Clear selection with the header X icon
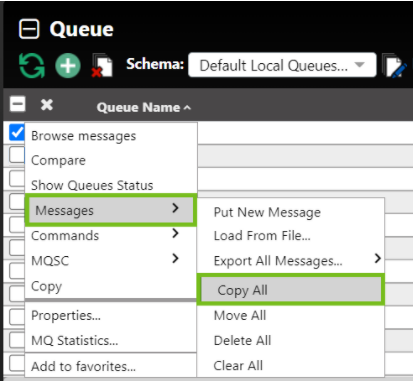413x381 pixels. (x=47, y=104)
